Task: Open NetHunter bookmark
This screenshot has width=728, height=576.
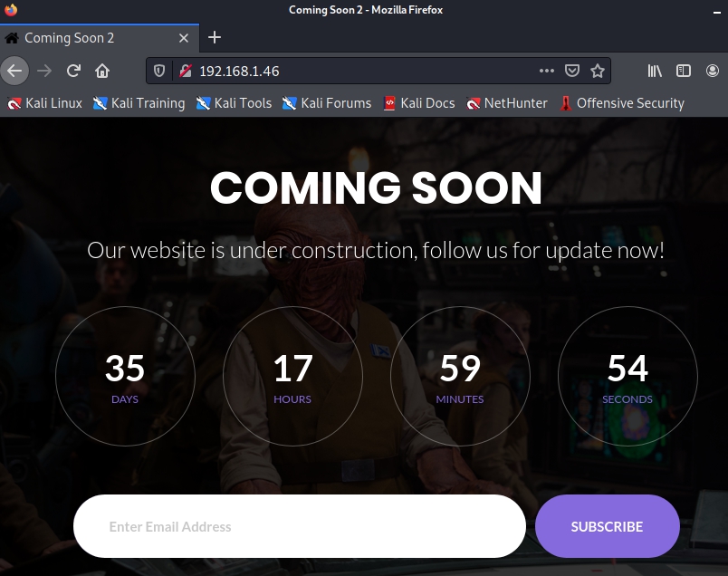Action: click(x=507, y=103)
